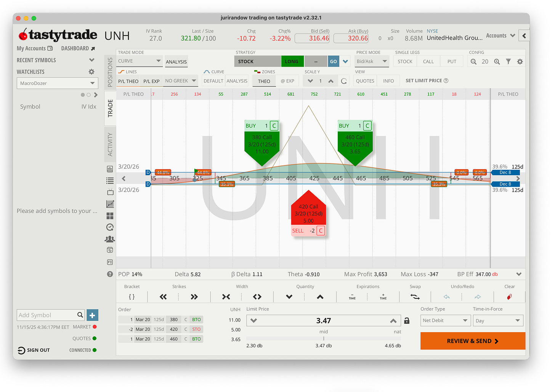The image size is (555, 392).
Task: Click the GO strategy button
Action: click(x=334, y=61)
